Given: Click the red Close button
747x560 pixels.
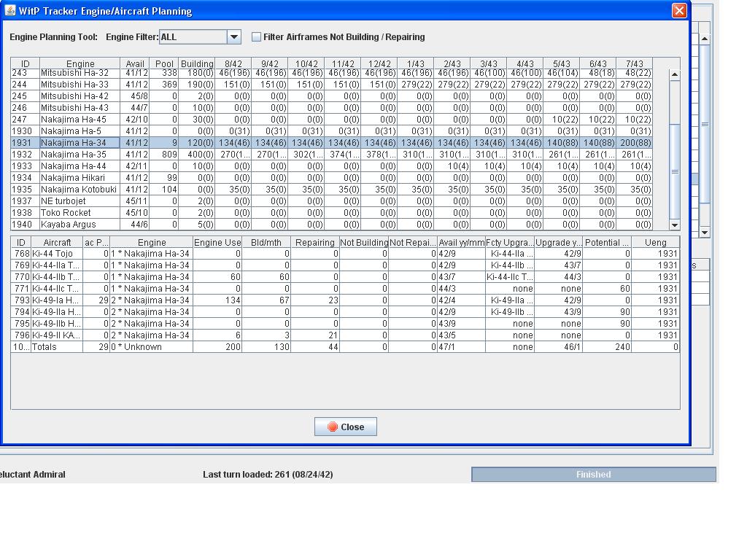Looking at the screenshot, I should click(345, 427).
